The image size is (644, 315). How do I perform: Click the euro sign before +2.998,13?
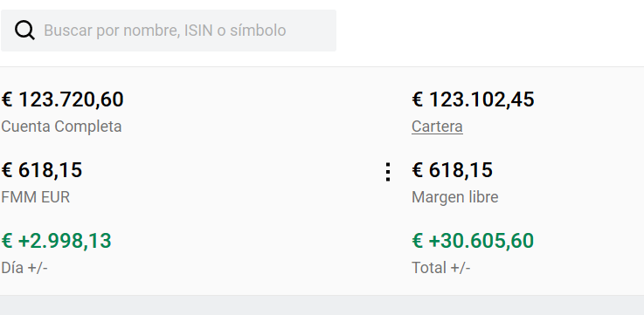pos(7,241)
